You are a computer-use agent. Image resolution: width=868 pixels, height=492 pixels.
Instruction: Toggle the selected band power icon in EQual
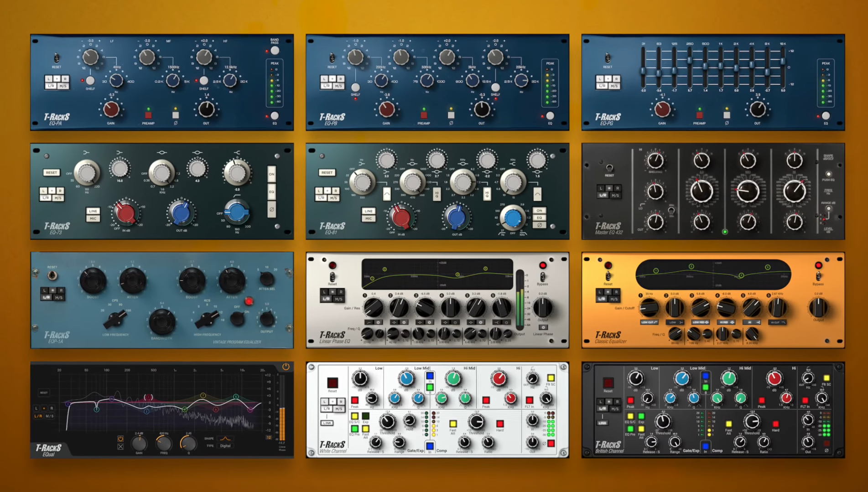point(120,439)
